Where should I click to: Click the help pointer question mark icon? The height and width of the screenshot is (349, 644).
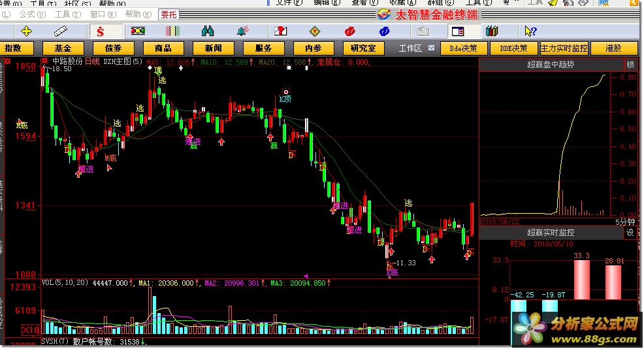click(530, 31)
